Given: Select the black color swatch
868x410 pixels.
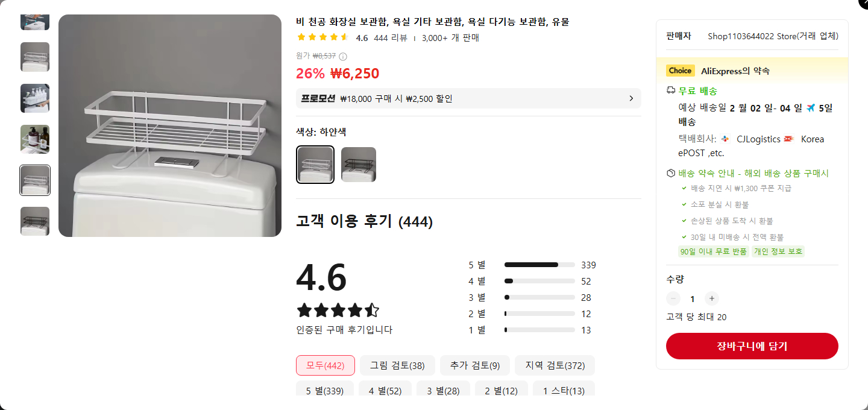Looking at the screenshot, I should 359,165.
